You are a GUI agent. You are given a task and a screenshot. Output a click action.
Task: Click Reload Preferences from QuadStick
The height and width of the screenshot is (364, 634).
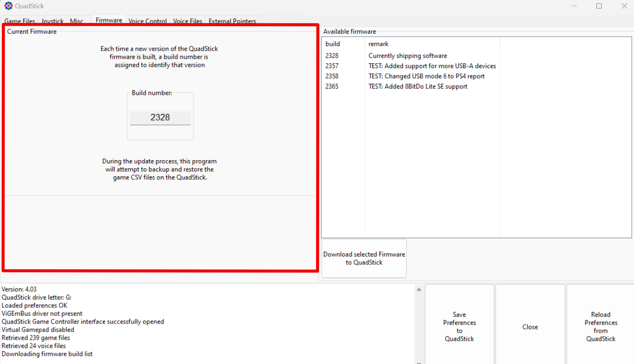click(601, 326)
